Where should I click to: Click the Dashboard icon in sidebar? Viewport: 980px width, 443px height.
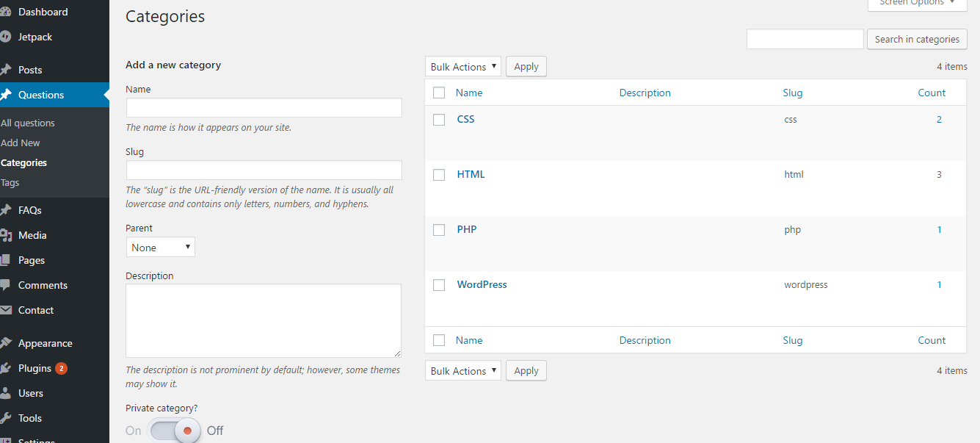(x=6, y=12)
